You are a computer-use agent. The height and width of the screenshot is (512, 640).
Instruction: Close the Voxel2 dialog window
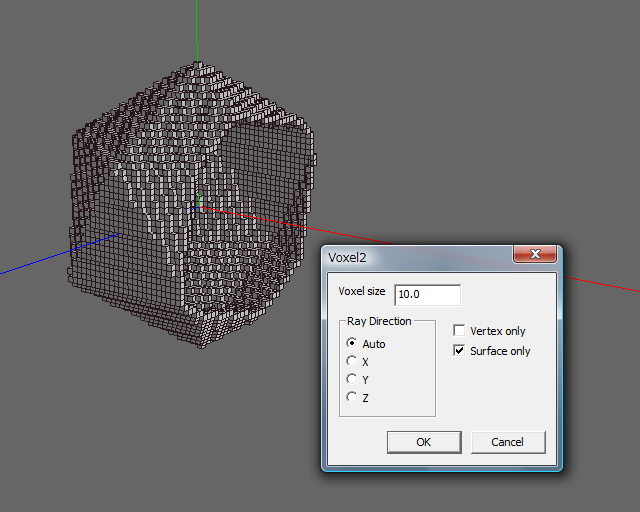pyautogui.click(x=535, y=254)
